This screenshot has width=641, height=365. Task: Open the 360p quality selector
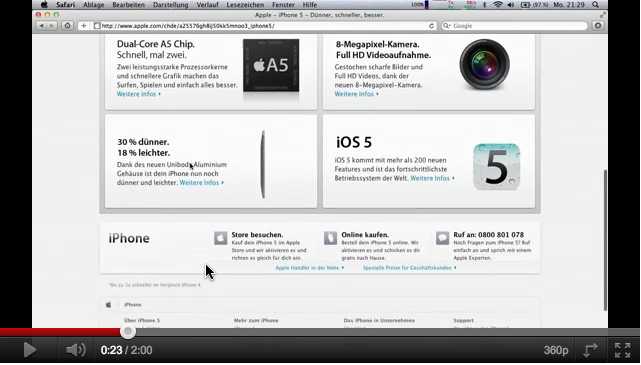click(x=556, y=350)
